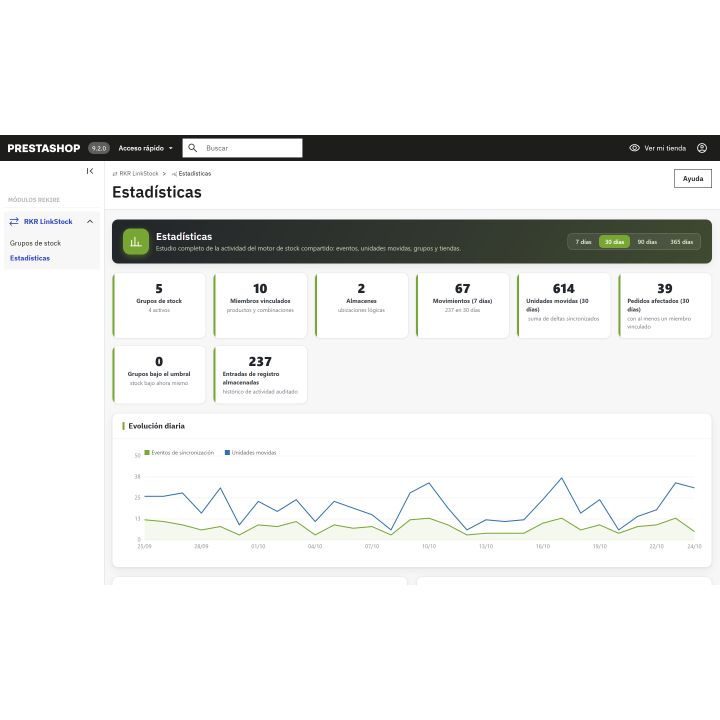
Task: Toggle Unidades movidas legend series
Action: (250, 453)
